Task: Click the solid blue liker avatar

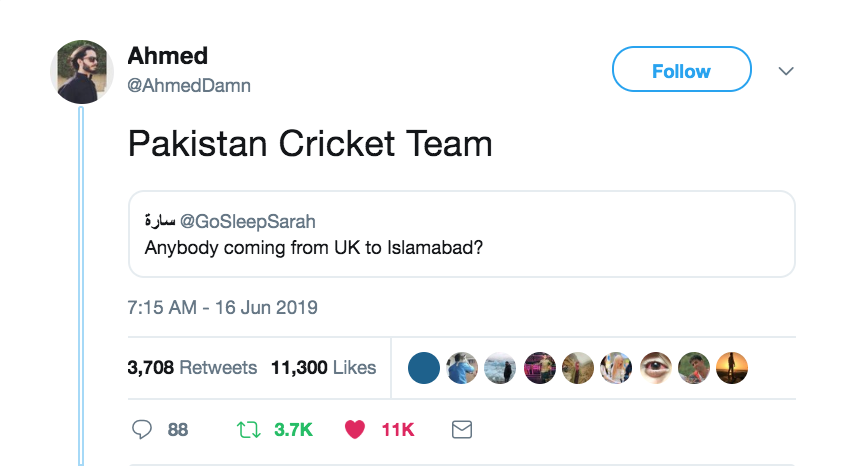Action: click(x=424, y=368)
